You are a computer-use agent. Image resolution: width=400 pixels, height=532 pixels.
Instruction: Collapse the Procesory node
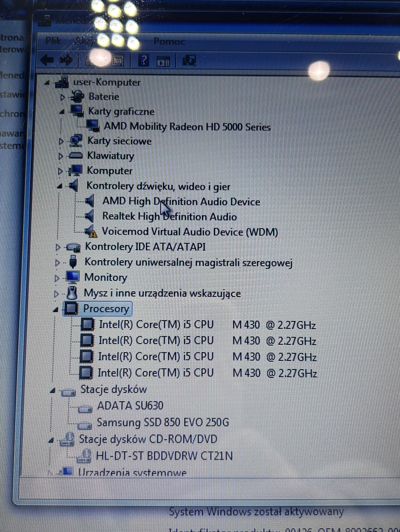click(56, 310)
